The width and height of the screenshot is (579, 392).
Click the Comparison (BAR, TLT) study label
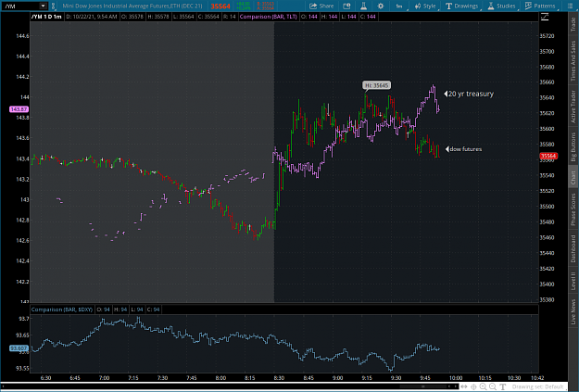(268, 17)
